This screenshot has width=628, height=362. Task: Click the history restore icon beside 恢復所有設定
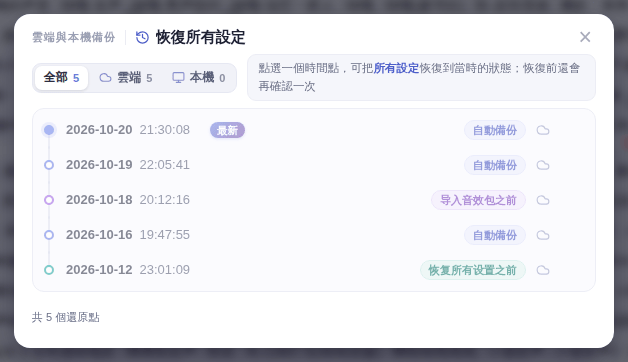pyautogui.click(x=142, y=38)
